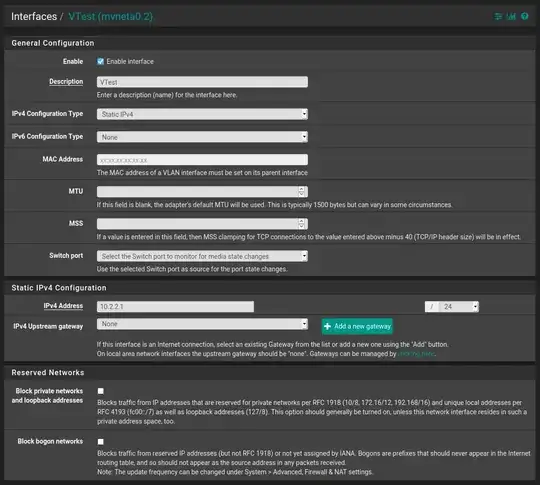Open IPv4 Upstream gateway dropdown
Screen dimensions: 540x485
point(202,324)
